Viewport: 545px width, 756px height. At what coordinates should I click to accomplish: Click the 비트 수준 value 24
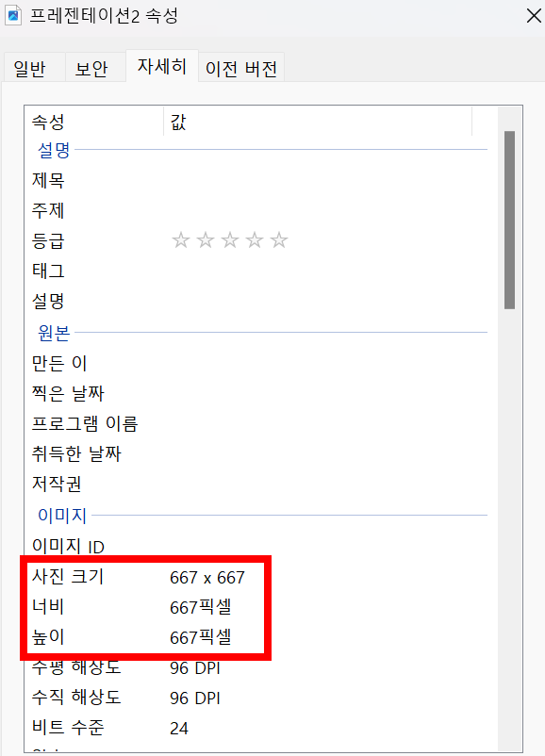[179, 728]
